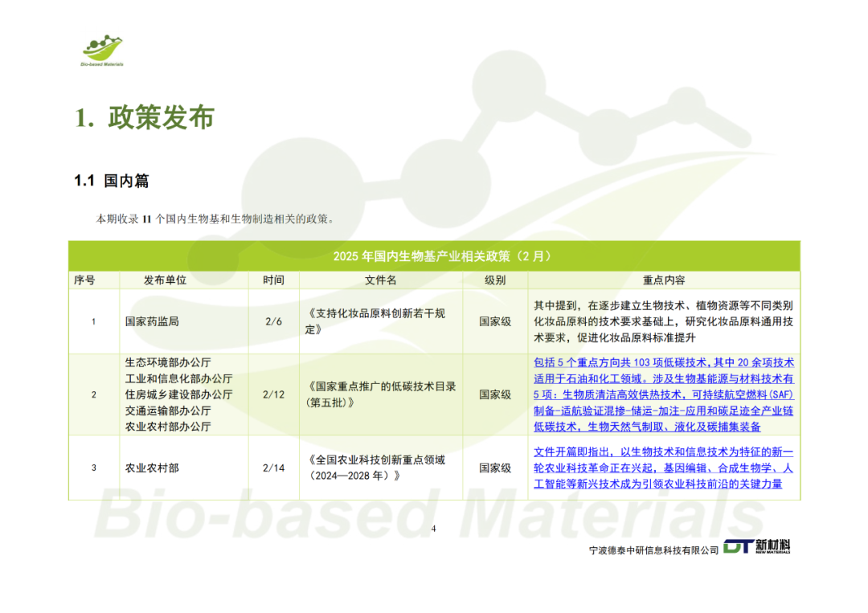This screenshot has height=613, width=868.
Task: Select the 农业农村部 cell in row 3
Action: [x=153, y=468]
